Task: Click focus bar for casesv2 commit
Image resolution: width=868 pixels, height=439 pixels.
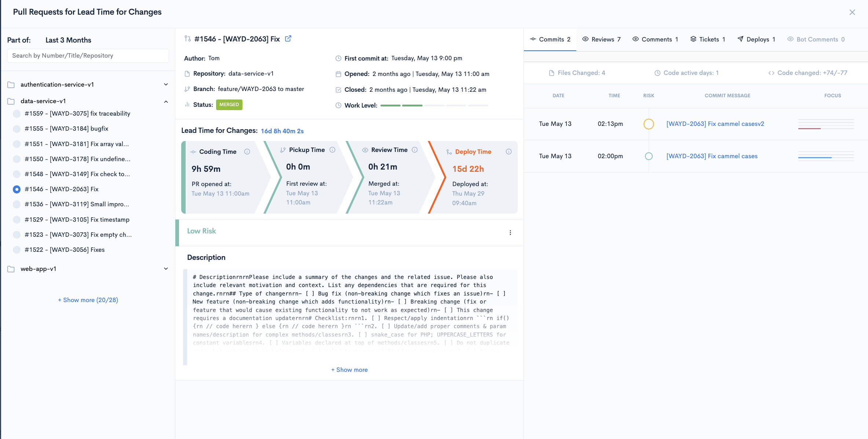Action: pos(826,124)
